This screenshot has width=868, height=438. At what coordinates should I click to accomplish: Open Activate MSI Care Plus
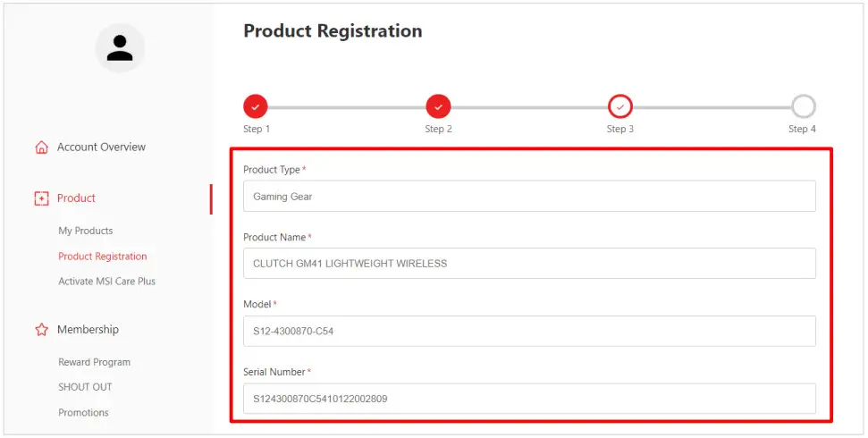pyautogui.click(x=107, y=282)
